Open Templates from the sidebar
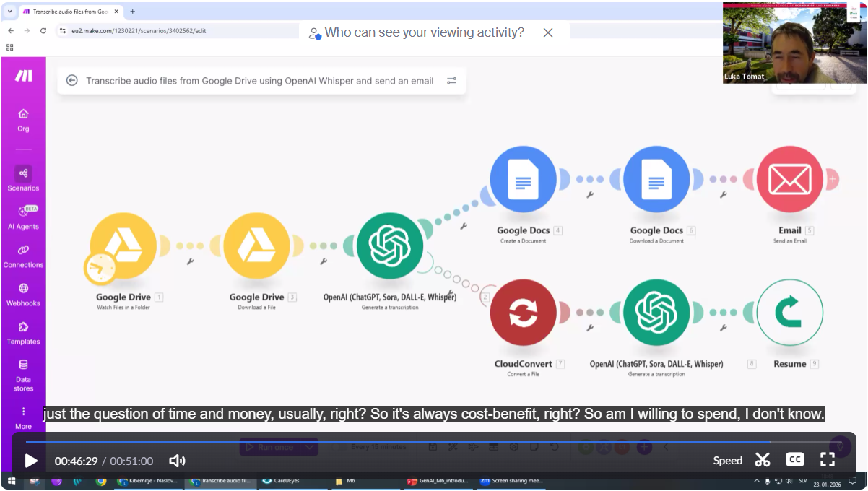The width and height of the screenshot is (868, 491). click(x=23, y=332)
